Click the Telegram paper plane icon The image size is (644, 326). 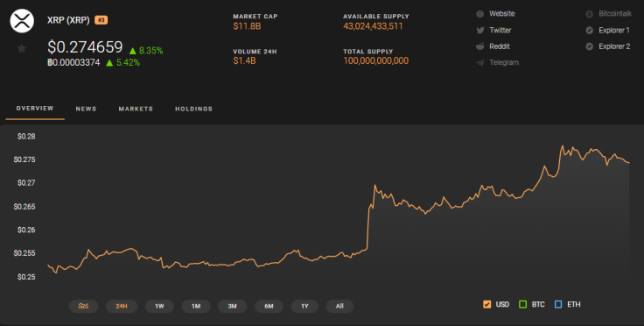click(479, 63)
